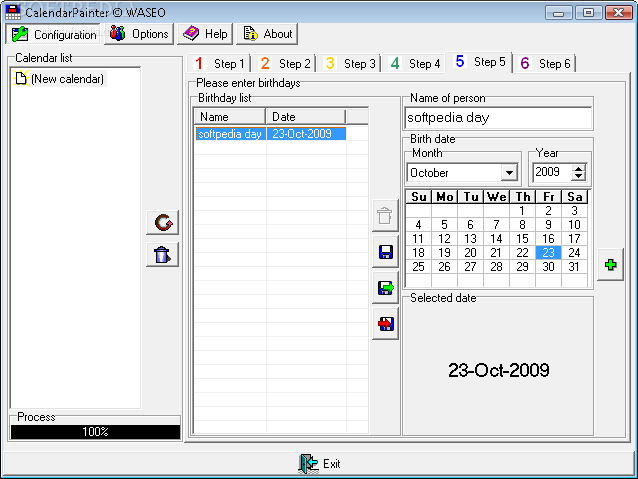This screenshot has height=479, width=638.
Task: Click the Name of person text field
Action: pos(498,118)
